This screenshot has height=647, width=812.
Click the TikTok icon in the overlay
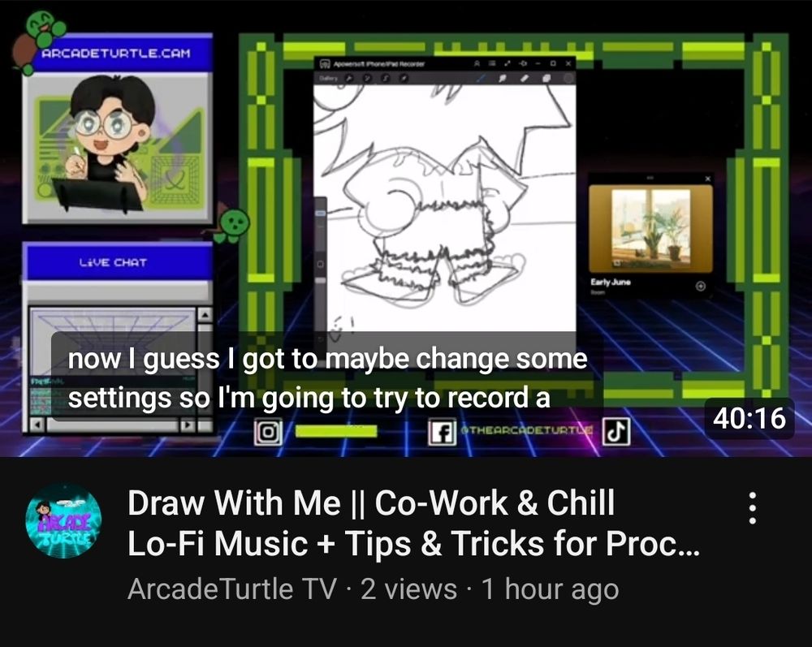pyautogui.click(x=616, y=430)
